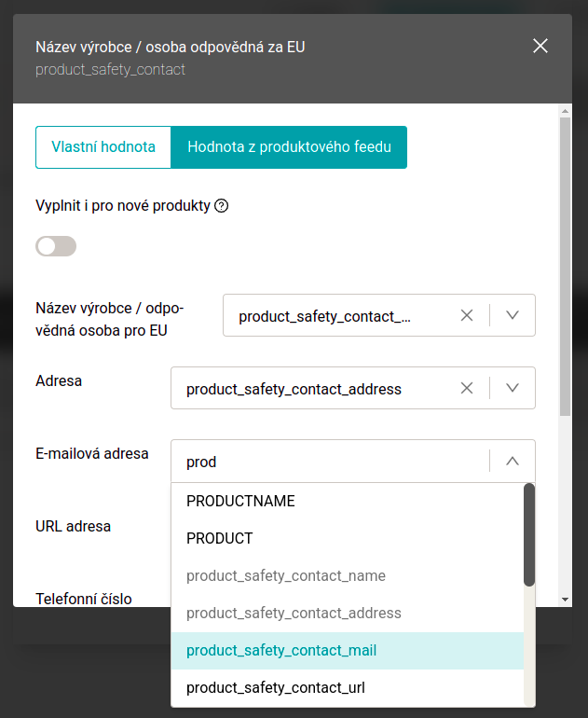Viewport: 588px width, 718px height.
Task: Click the E-mailová adresa search input
Action: click(326, 461)
